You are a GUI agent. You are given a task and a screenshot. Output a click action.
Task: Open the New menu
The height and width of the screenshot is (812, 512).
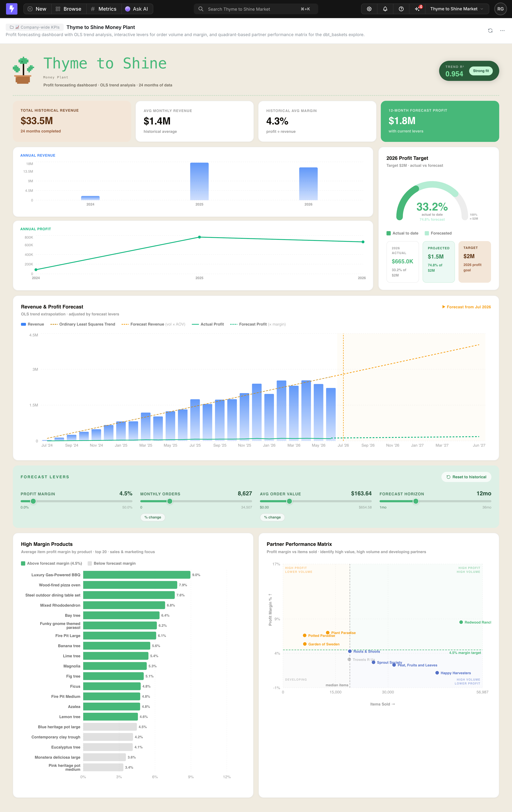37,9
